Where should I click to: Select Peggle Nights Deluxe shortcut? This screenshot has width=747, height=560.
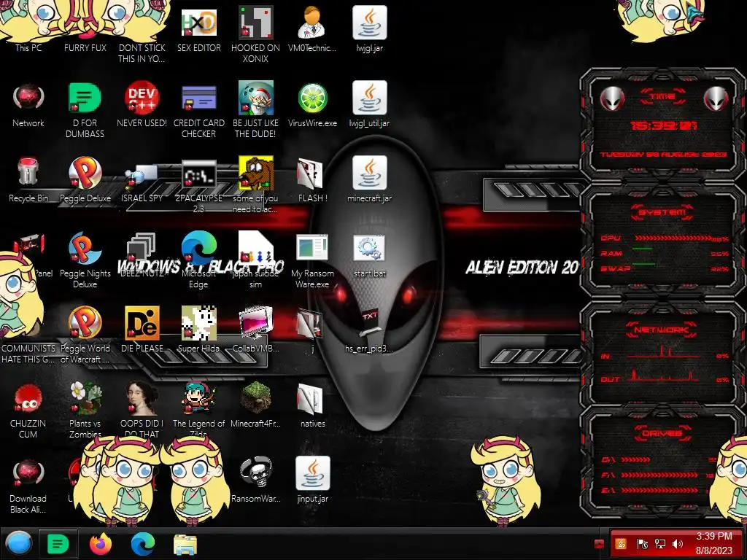click(85, 260)
